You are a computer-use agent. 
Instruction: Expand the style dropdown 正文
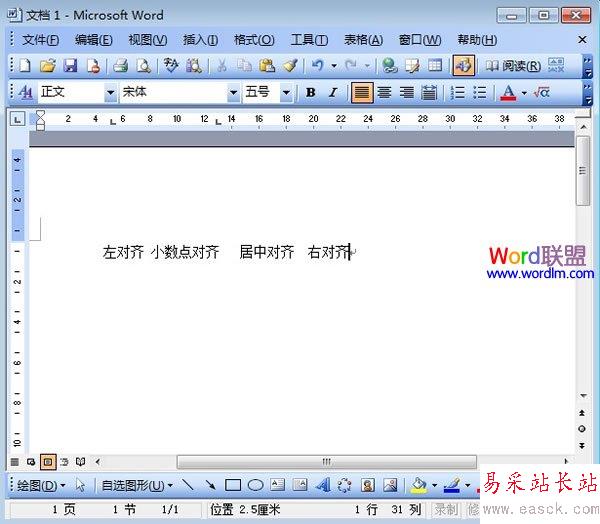click(111, 93)
